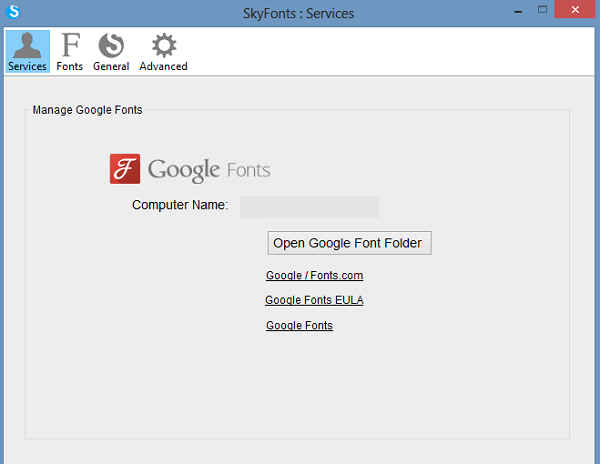
Task: Click the Computer Name value field
Action: 309,207
